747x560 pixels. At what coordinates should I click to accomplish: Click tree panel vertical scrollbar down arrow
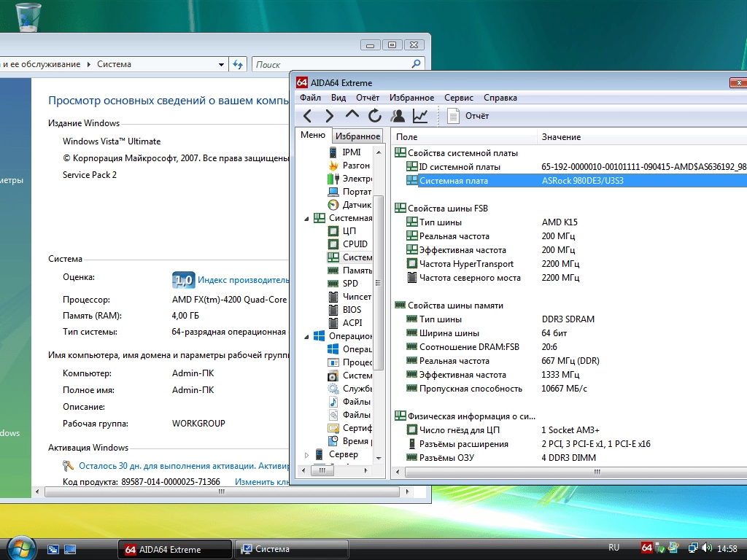[379, 458]
